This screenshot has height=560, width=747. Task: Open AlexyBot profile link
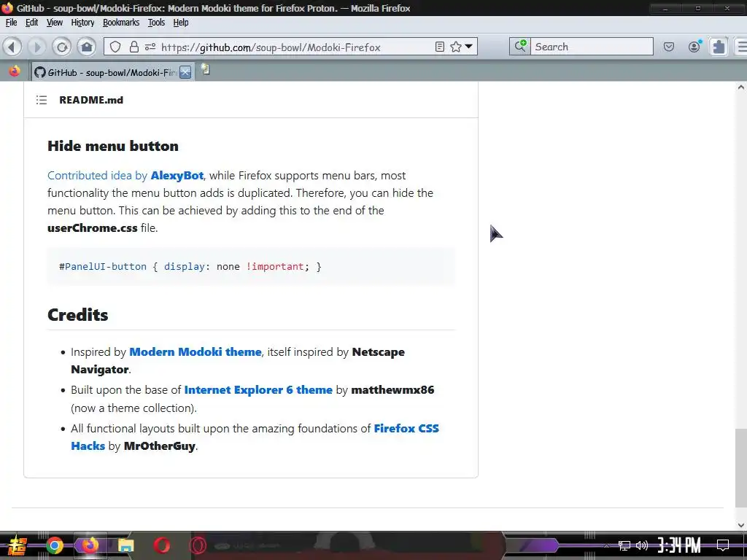coord(177,175)
